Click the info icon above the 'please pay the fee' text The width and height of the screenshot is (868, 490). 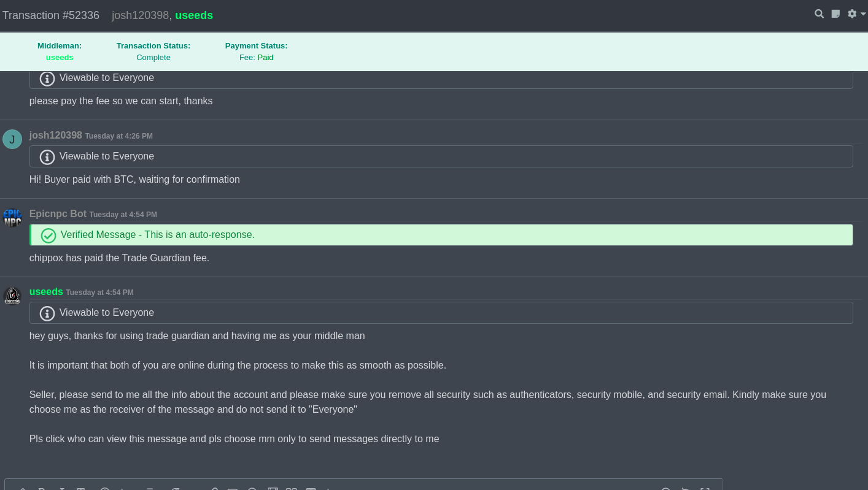click(47, 78)
